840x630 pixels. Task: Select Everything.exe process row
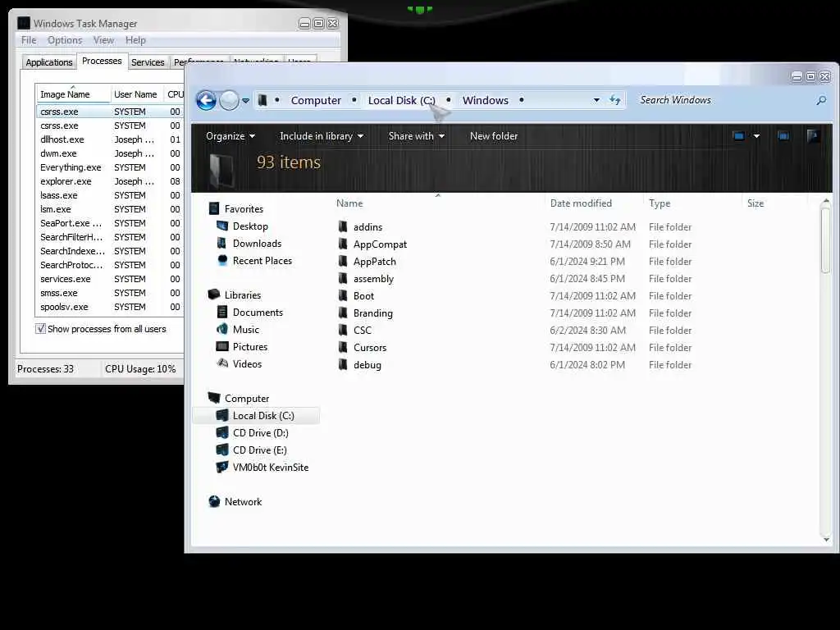tap(110, 167)
